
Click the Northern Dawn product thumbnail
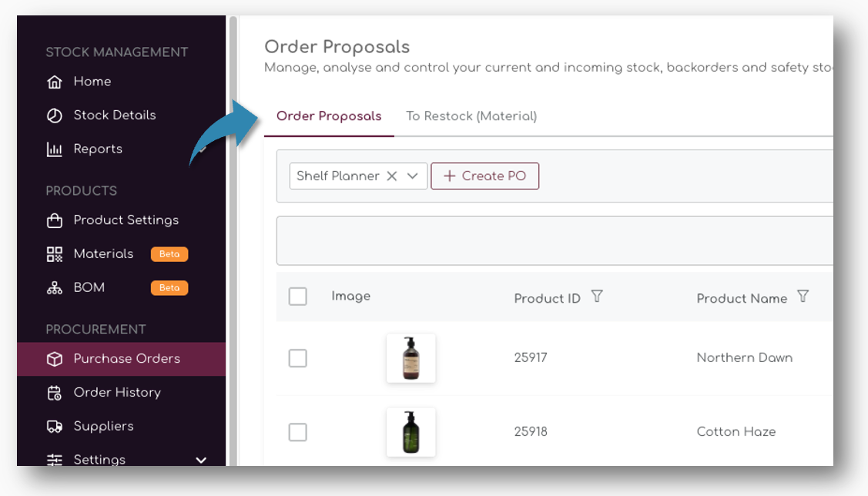411,358
